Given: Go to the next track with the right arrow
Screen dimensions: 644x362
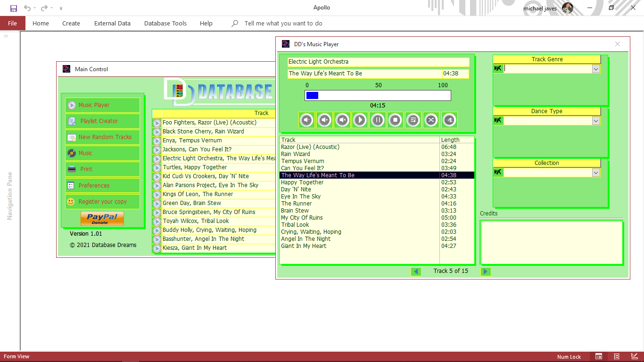Looking at the screenshot, I should click(486, 271).
